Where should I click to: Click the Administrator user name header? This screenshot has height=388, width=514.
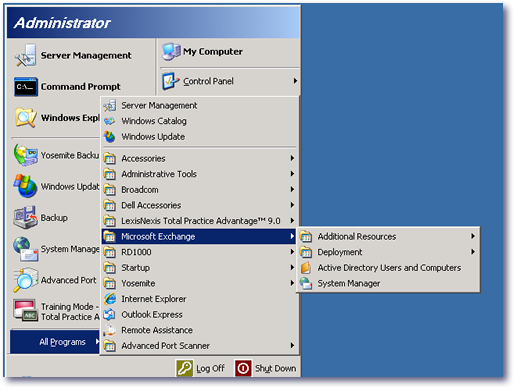point(62,23)
